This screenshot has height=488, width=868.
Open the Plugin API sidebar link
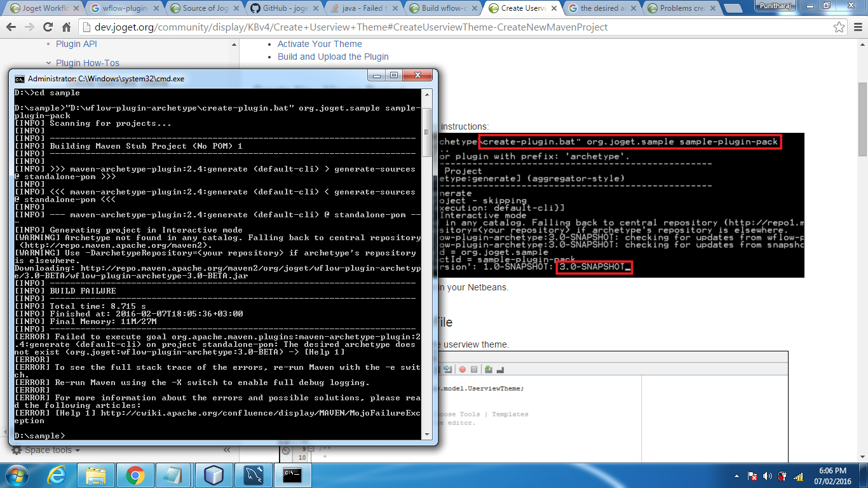(77, 44)
